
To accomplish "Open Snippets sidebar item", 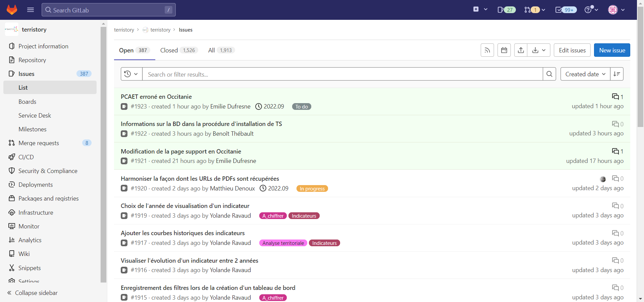I will [x=50, y=268].
